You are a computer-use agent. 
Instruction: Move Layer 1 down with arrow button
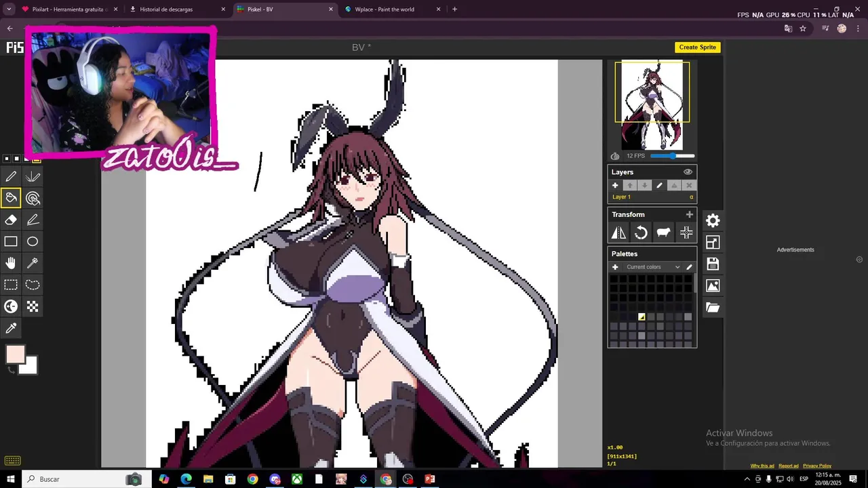tap(644, 185)
